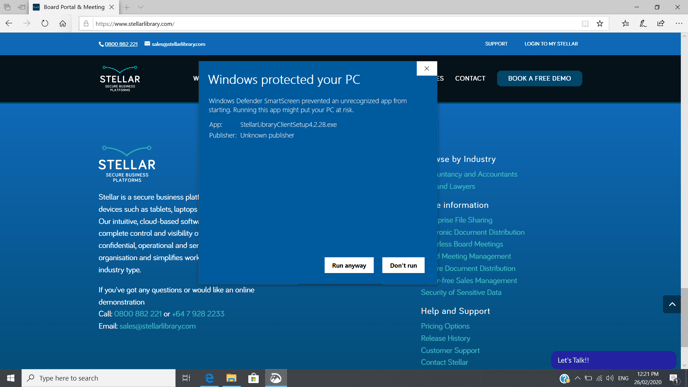688x387 pixels.
Task: Open Enterprise File Sharing link
Action: (465, 220)
